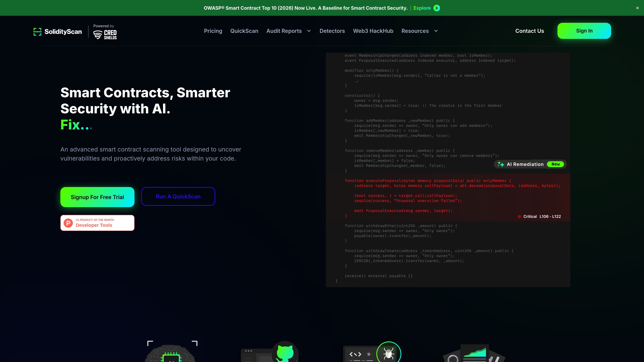Screen dimensions: 644x362
Task: Click the green animated 'Fix' text
Action: point(76,125)
